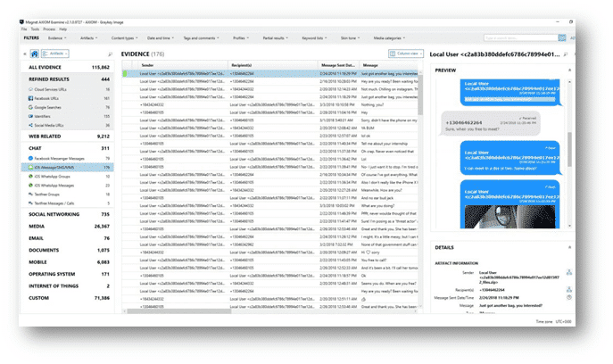Select the Facebook URLs icon

[30, 98]
